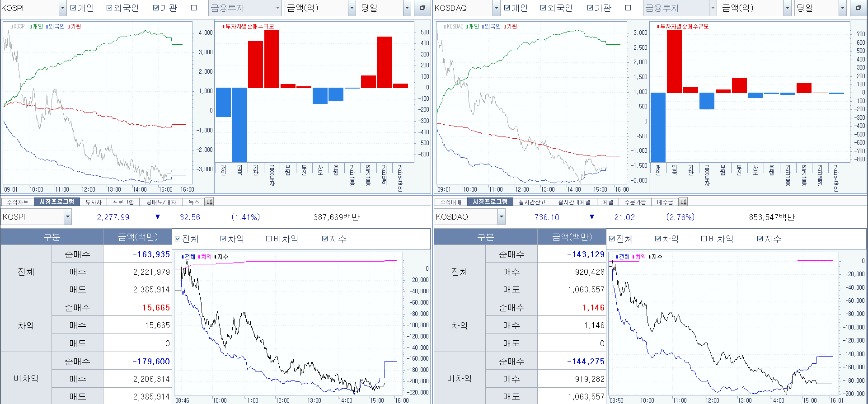The height and width of the screenshot is (404, 868).
Task: Switch to the 주문가능 tab
Action: [635, 202]
